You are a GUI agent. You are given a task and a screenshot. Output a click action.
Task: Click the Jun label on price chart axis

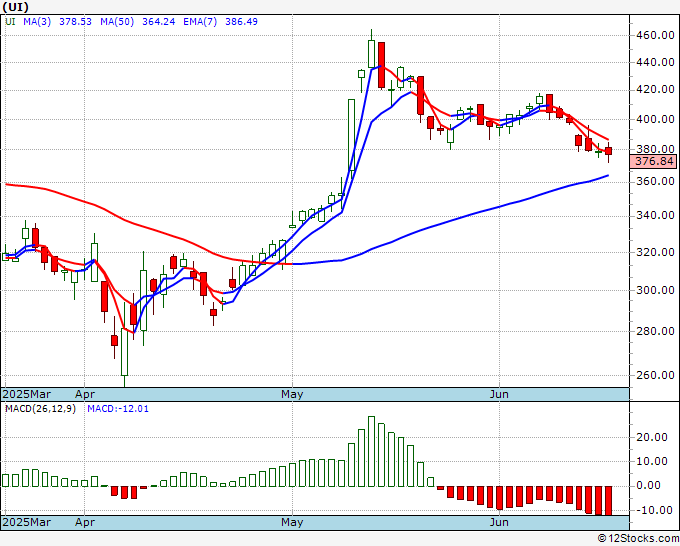(x=499, y=395)
